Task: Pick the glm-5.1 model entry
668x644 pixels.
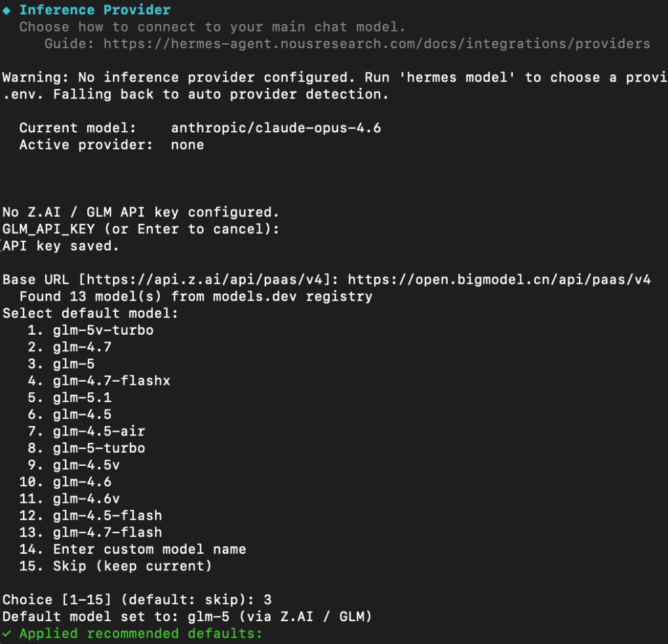Action: [82, 398]
